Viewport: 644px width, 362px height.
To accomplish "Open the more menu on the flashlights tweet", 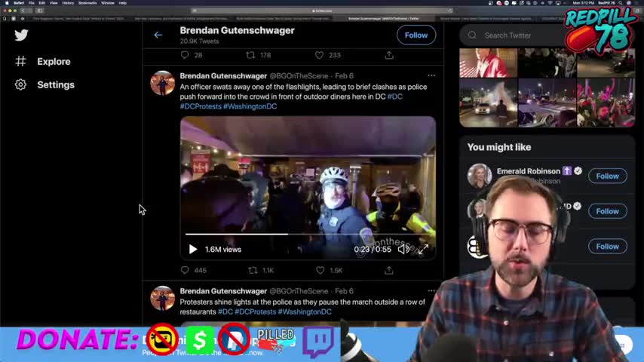I will click(431, 75).
